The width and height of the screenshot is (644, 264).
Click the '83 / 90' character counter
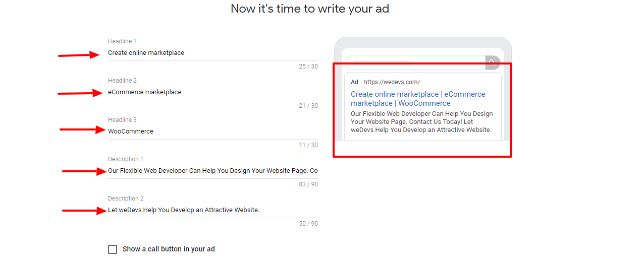pyautogui.click(x=308, y=184)
